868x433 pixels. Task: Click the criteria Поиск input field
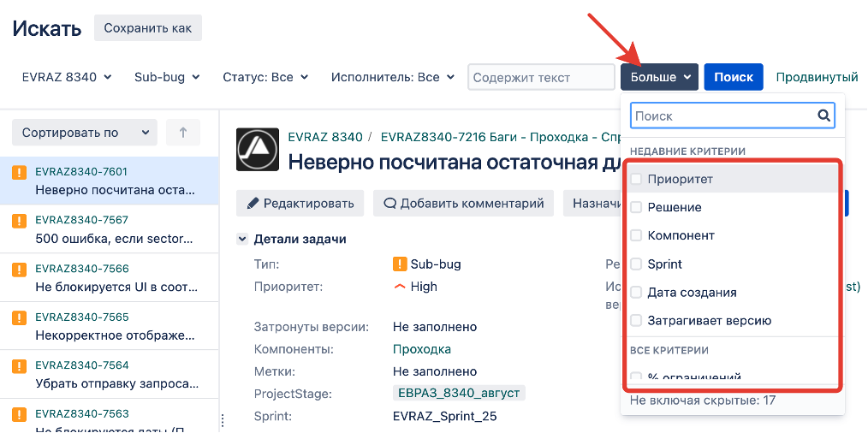click(733, 116)
